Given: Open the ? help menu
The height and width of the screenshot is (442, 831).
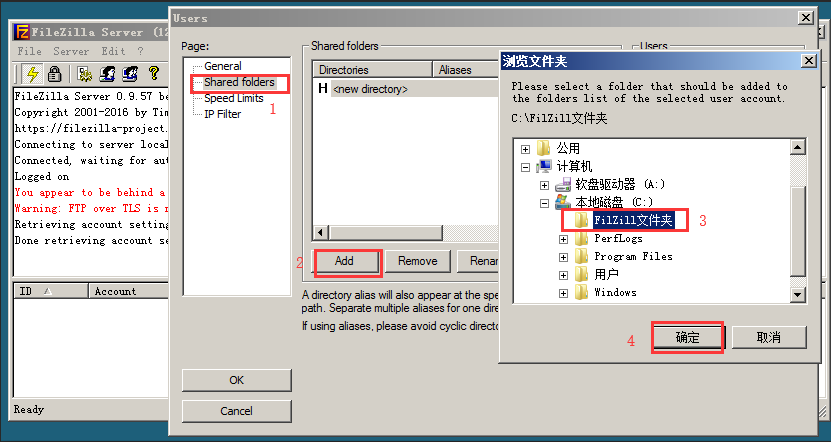Looking at the screenshot, I should pos(140,51).
